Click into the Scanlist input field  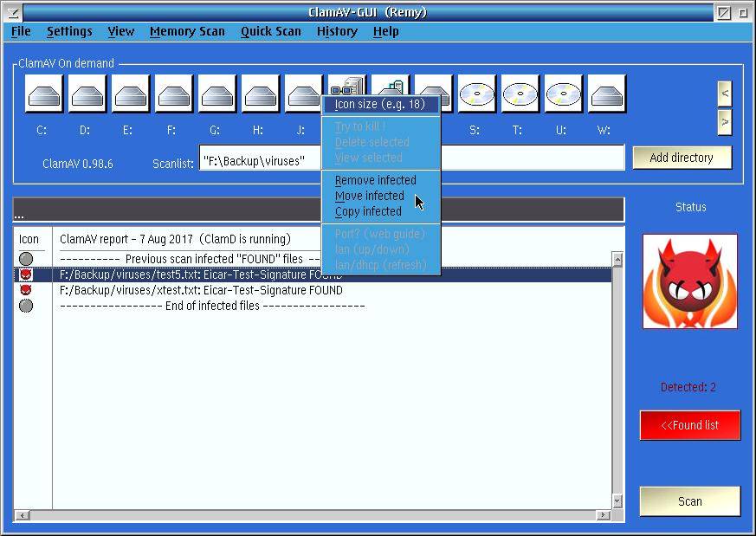pos(411,158)
